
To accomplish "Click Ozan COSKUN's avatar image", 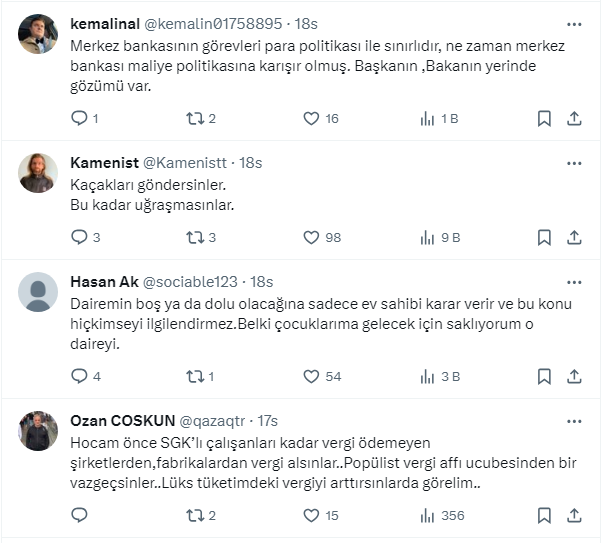I will (38, 431).
